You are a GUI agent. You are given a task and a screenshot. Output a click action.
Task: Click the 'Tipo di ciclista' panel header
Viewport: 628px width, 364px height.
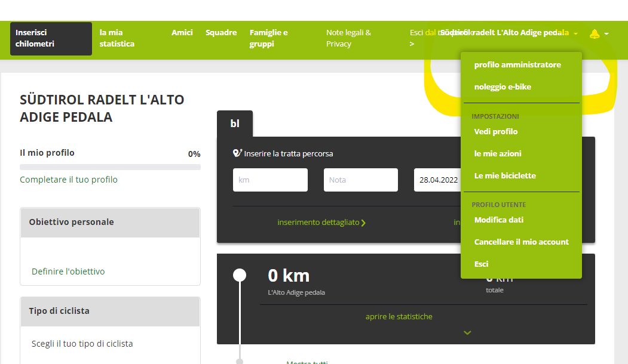coord(110,311)
